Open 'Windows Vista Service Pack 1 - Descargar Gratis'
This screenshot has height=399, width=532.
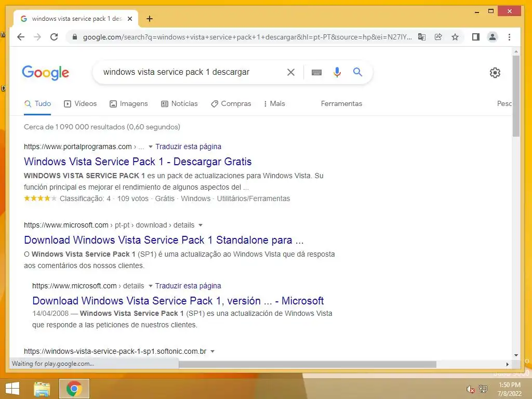tap(138, 162)
